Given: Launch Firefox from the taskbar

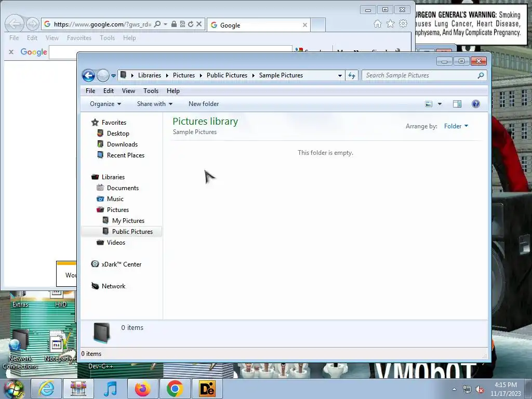Looking at the screenshot, I should [142, 389].
